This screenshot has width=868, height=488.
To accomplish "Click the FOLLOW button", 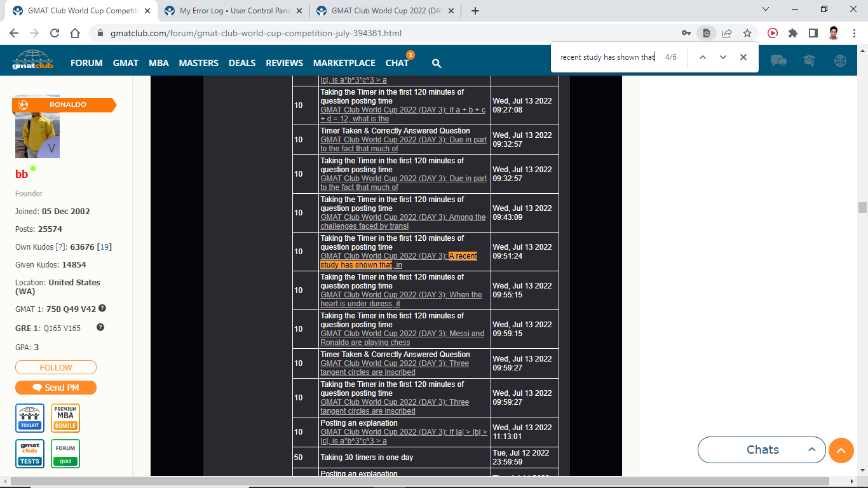I will [56, 367].
